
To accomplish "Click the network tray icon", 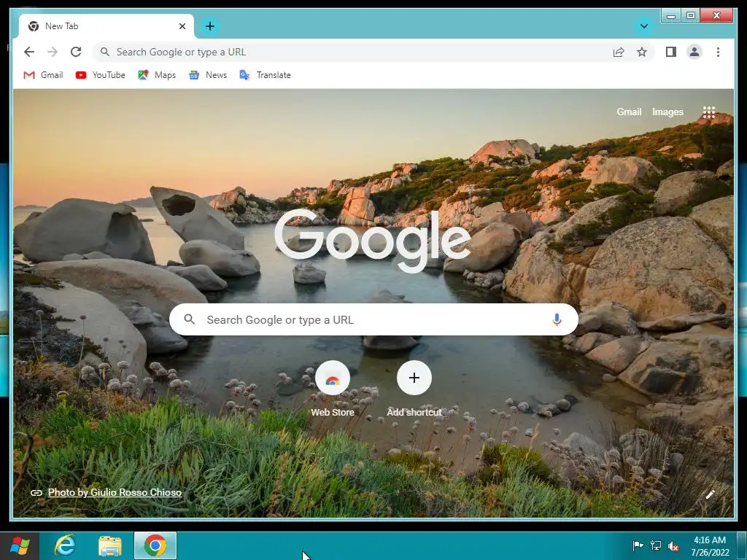I will (x=656, y=545).
